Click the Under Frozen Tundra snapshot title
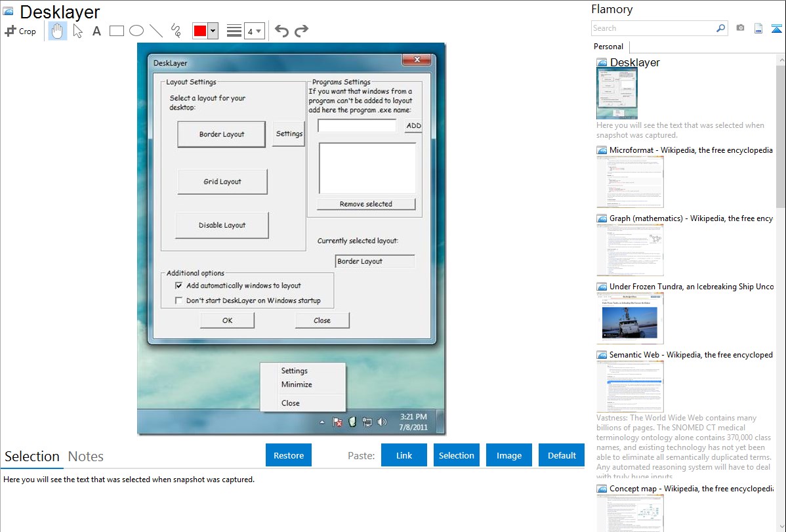The height and width of the screenshot is (532, 786). (x=692, y=287)
